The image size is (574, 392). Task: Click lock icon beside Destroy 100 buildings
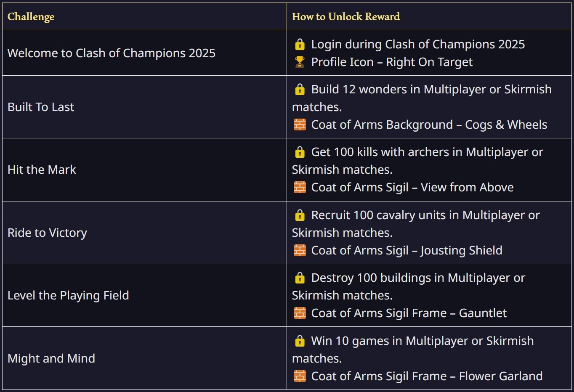coord(300,278)
